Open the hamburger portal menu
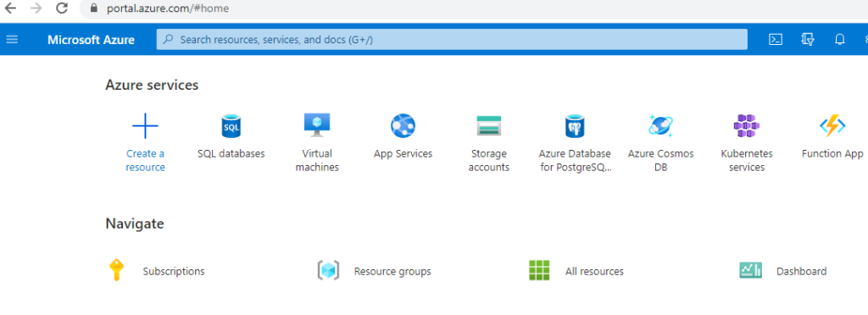This screenshot has height=315, width=868. pyautogui.click(x=12, y=39)
